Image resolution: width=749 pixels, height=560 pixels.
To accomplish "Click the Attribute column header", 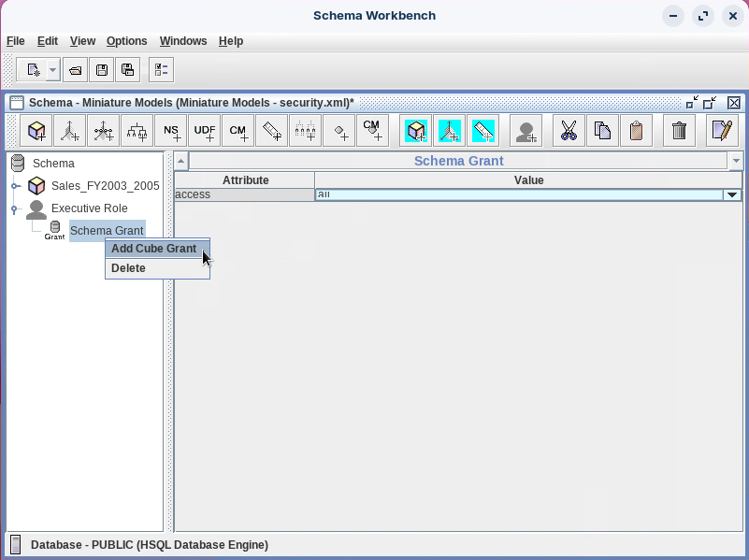I will point(245,180).
